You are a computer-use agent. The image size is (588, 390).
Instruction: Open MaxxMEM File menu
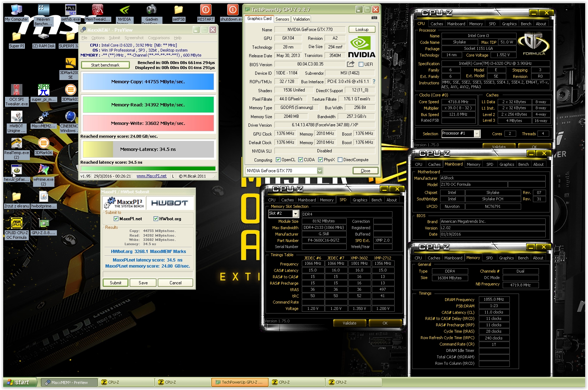84,38
